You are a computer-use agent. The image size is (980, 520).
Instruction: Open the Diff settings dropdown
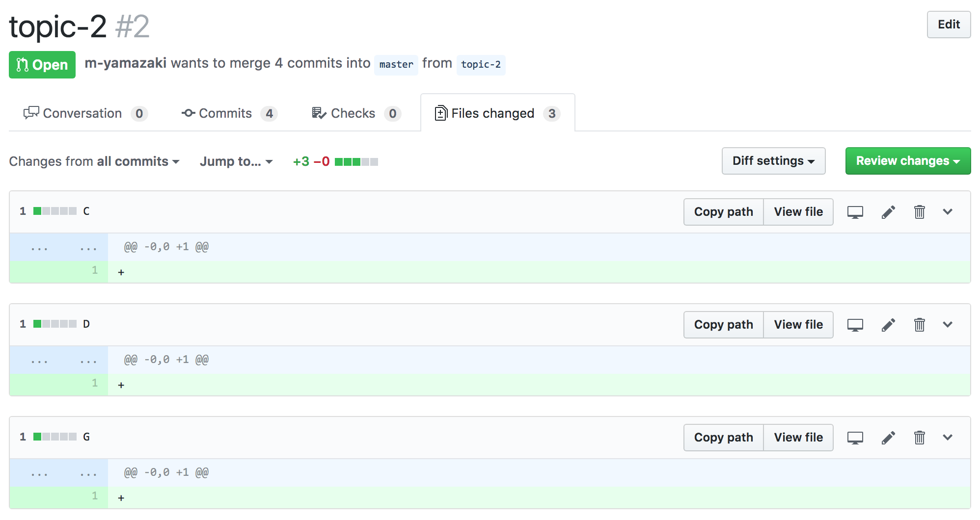pos(773,161)
